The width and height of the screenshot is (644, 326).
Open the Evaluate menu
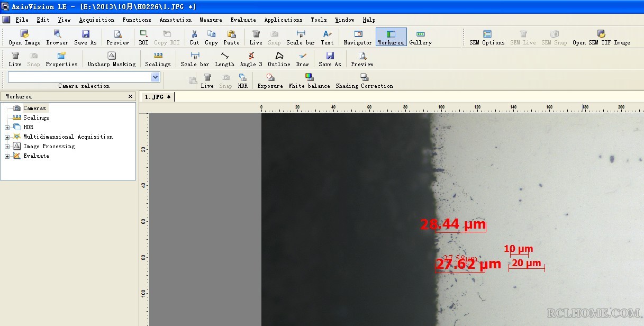tap(243, 20)
